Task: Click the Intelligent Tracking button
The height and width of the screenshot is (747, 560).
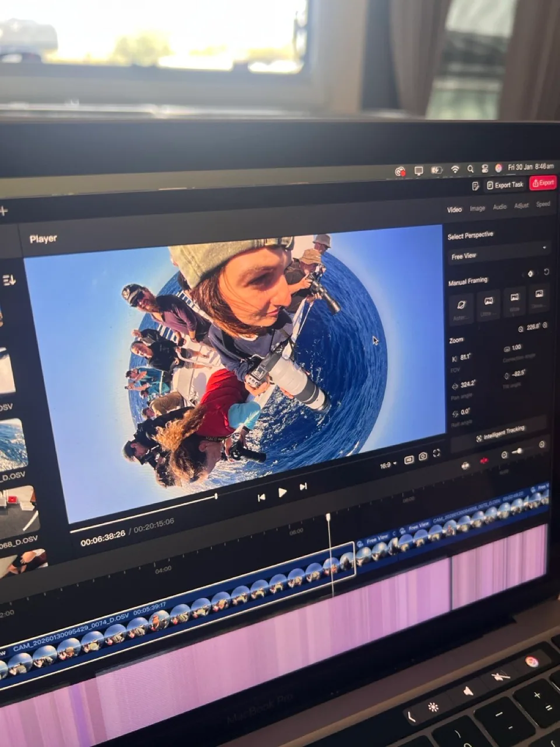Action: pyautogui.click(x=501, y=432)
